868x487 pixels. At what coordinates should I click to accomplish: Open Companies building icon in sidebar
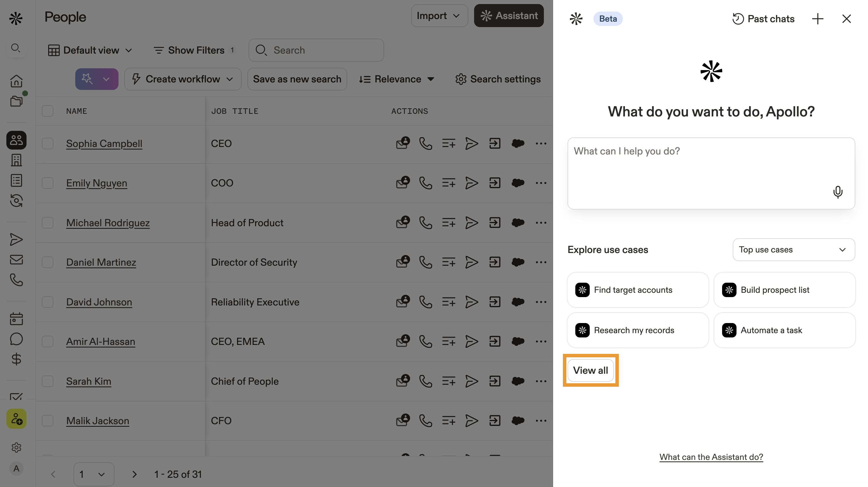pyautogui.click(x=16, y=160)
